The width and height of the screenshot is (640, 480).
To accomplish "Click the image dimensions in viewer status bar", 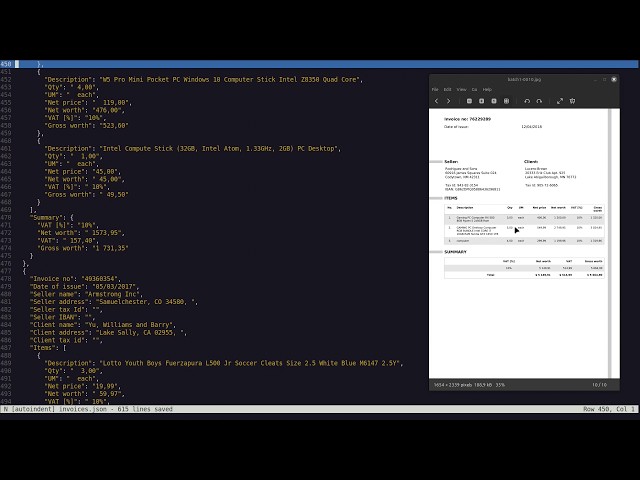I will [x=453, y=385].
